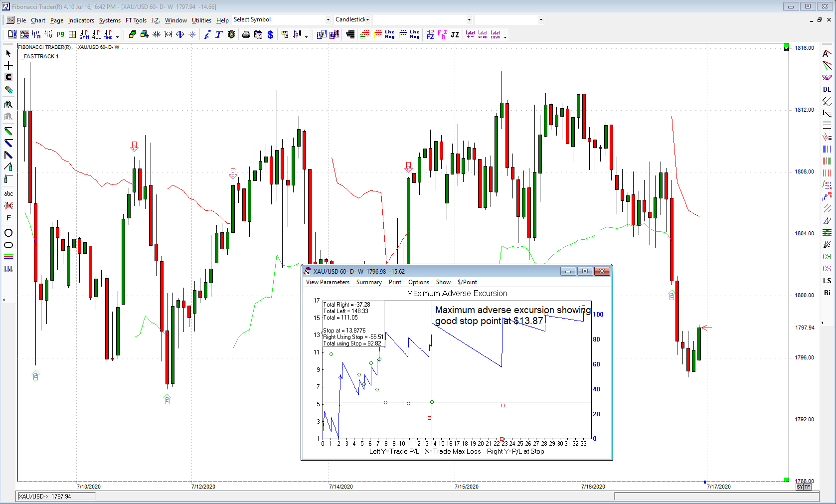Viewport: 836px width, 504px height.
Task: Open the Chart menu
Action: [x=38, y=20]
